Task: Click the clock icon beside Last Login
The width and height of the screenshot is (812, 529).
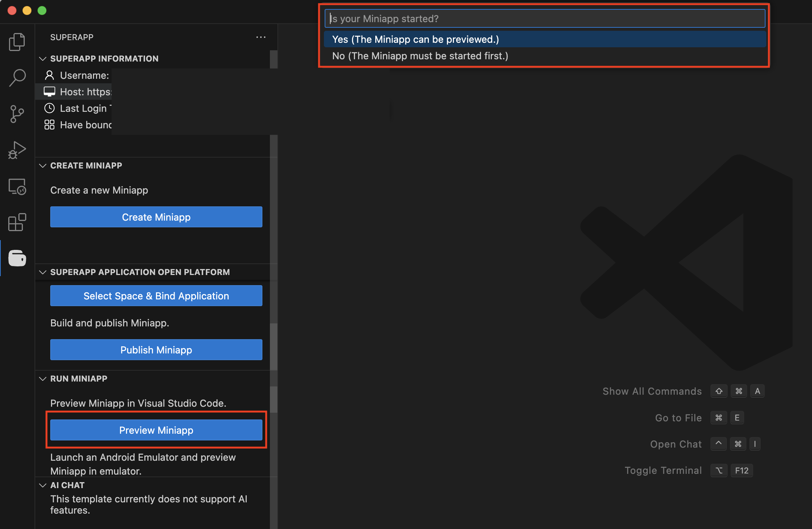Action: [x=49, y=108]
